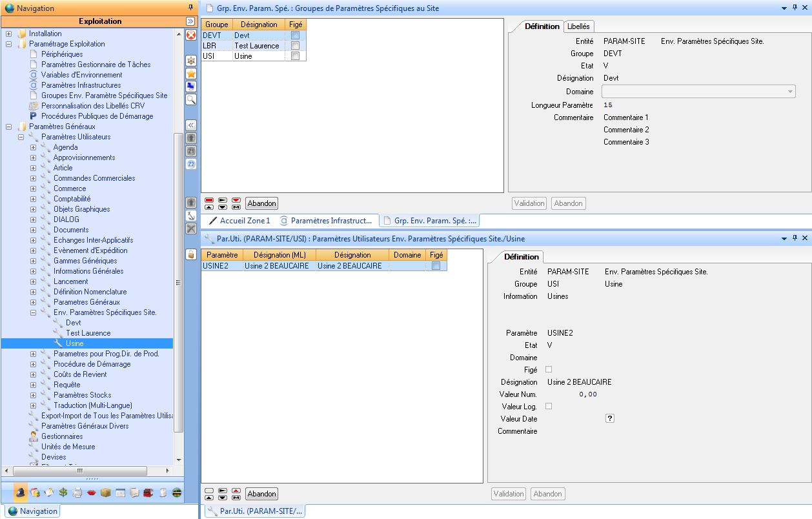This screenshot has height=519, width=812.
Task: Click the red cross icon in vertical toolbar
Action: coord(191,35)
